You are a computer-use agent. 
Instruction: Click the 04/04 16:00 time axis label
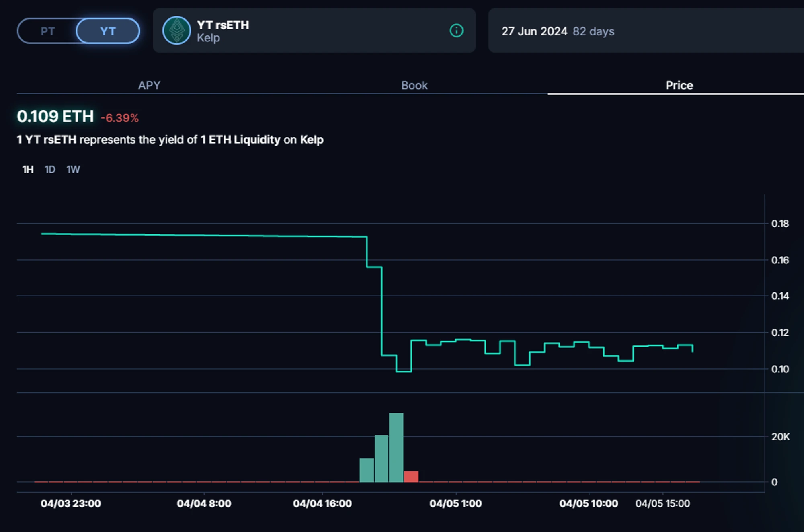click(322, 503)
